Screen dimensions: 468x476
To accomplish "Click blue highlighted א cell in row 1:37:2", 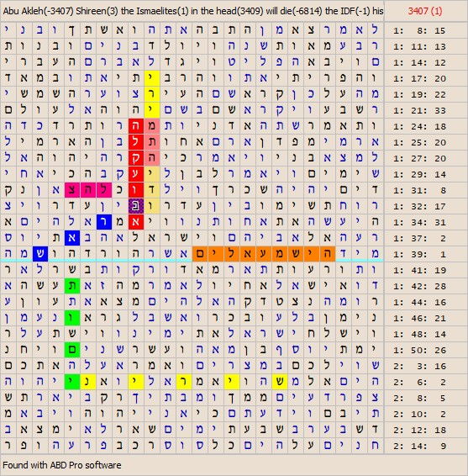I will [72, 238].
